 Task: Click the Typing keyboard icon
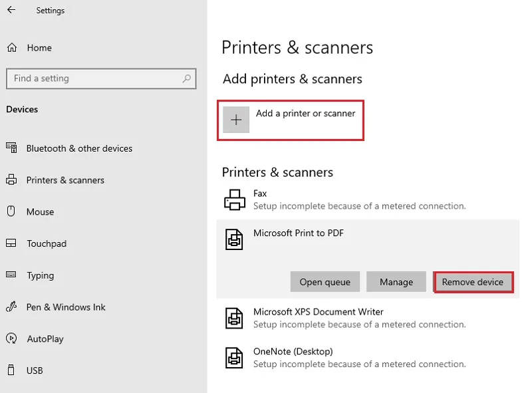(x=11, y=274)
